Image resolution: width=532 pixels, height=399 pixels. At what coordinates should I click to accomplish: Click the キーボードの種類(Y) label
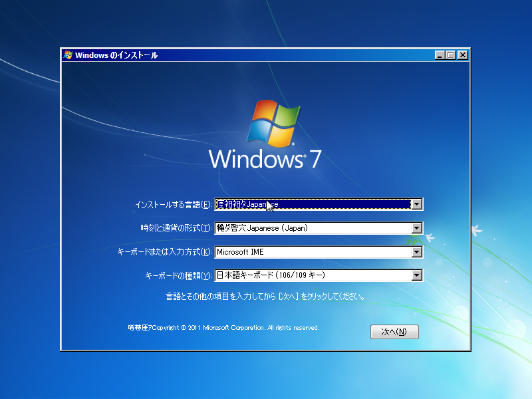tap(178, 276)
